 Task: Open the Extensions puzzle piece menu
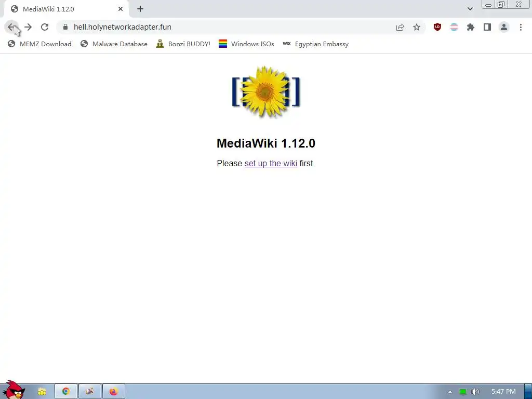coord(471,27)
